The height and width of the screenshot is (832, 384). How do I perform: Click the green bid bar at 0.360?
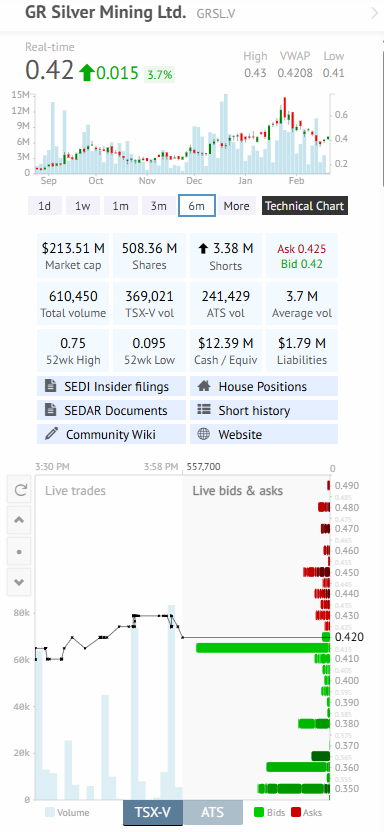tap(297, 767)
